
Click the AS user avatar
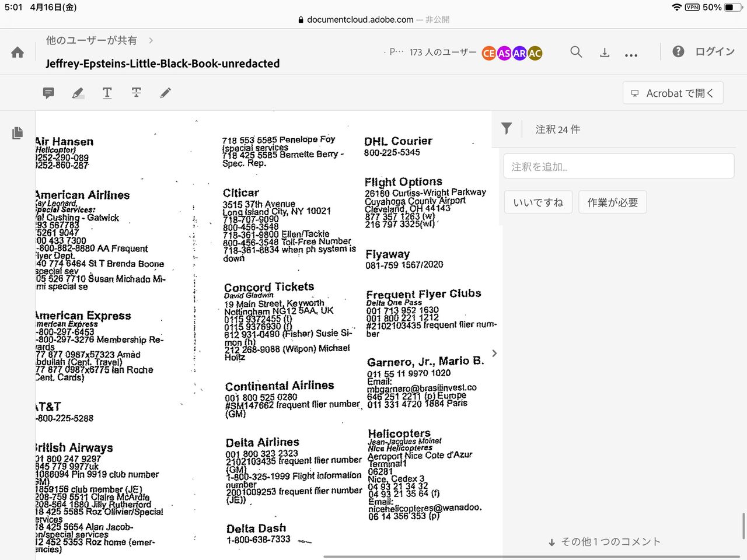point(504,53)
